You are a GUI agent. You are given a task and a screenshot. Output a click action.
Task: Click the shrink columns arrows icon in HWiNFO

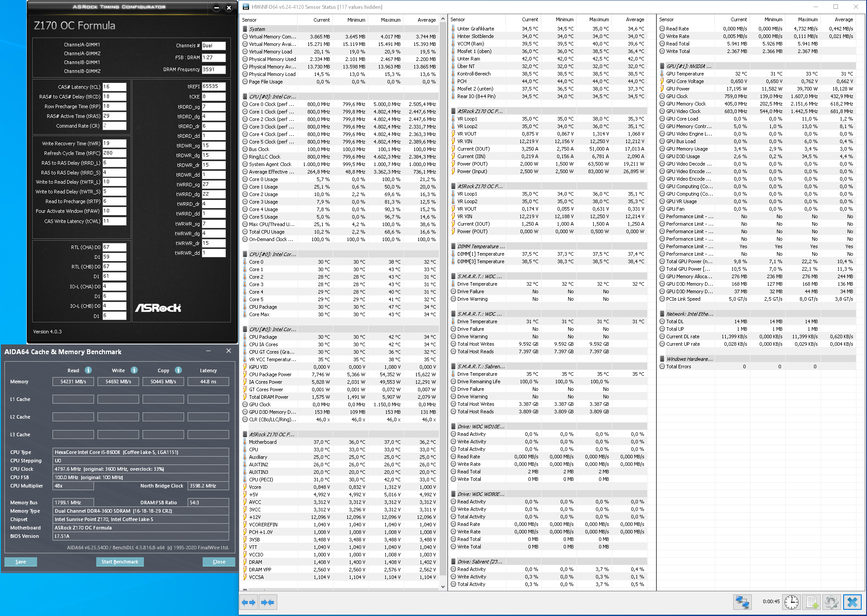coord(267,602)
